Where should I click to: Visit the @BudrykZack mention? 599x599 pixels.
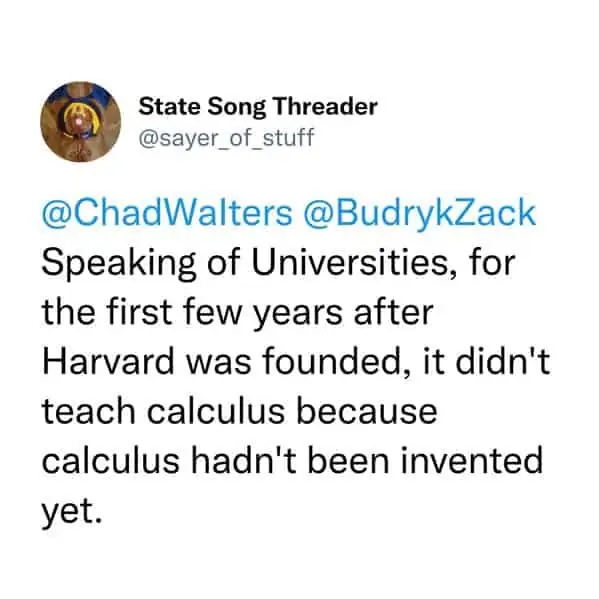[x=419, y=214]
